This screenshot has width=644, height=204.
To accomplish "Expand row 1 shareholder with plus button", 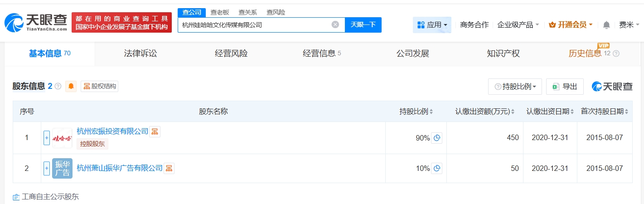I will coord(47,138).
